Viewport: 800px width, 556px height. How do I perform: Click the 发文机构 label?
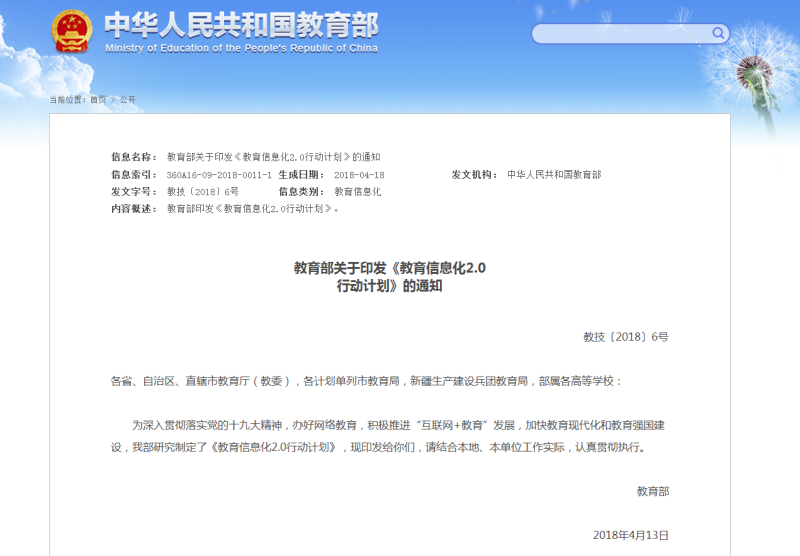point(474,175)
